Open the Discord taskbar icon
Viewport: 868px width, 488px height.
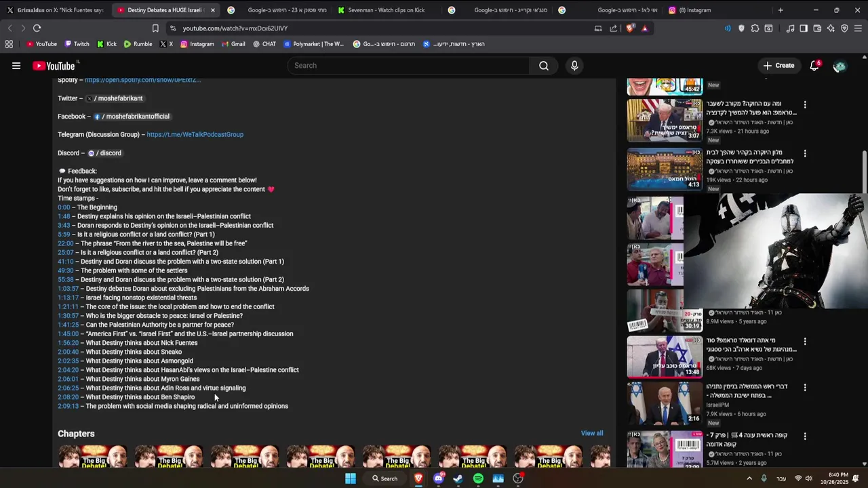[438, 479]
